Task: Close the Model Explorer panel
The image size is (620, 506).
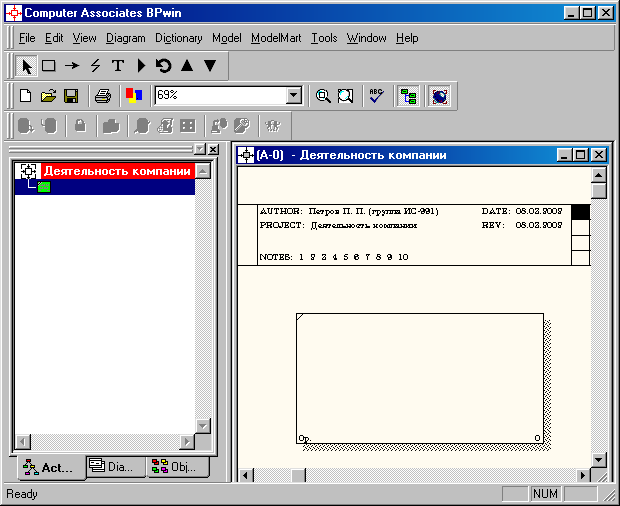Action: (213, 149)
